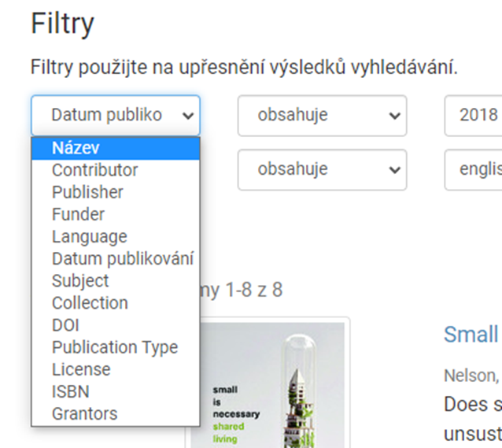The height and width of the screenshot is (448, 502).
Task: Select Grantors at the list bottom
Action: point(116,413)
